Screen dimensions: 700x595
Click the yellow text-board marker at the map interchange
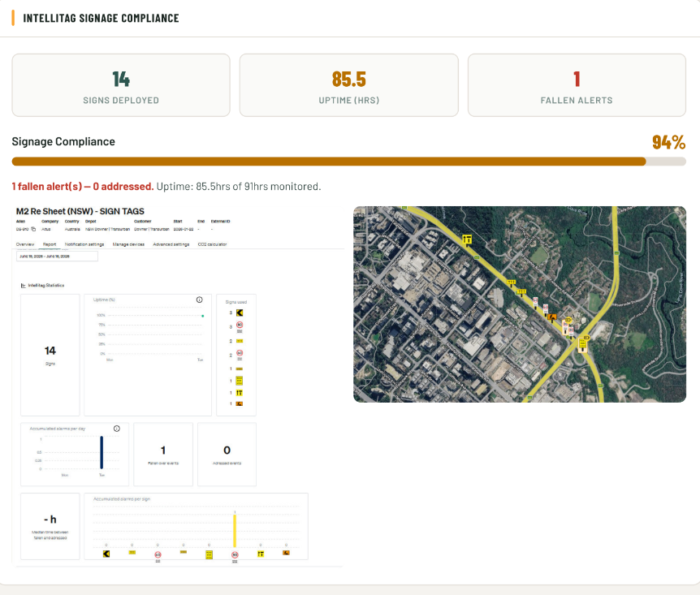pos(582,344)
